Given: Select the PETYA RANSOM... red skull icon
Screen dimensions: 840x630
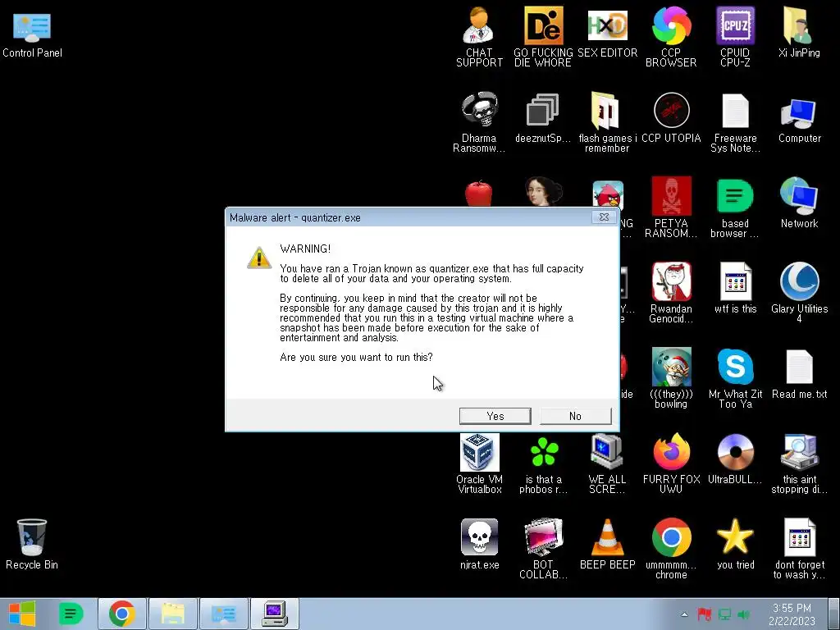Looking at the screenshot, I should coord(671,208).
